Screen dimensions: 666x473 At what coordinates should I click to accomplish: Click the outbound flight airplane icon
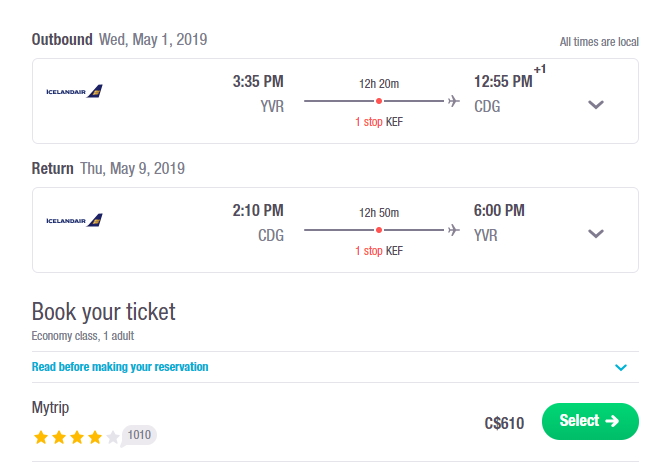pyautogui.click(x=454, y=101)
